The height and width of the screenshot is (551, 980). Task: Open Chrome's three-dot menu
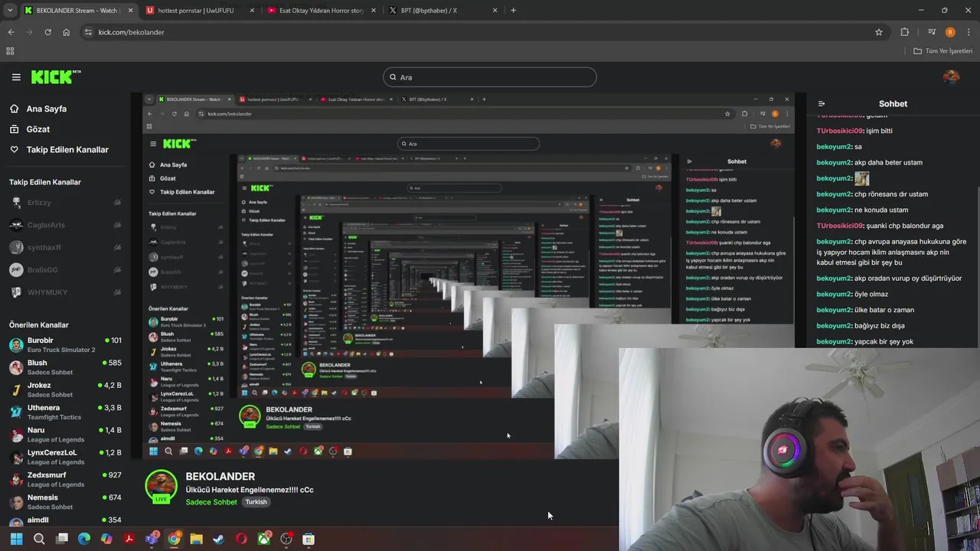969,32
